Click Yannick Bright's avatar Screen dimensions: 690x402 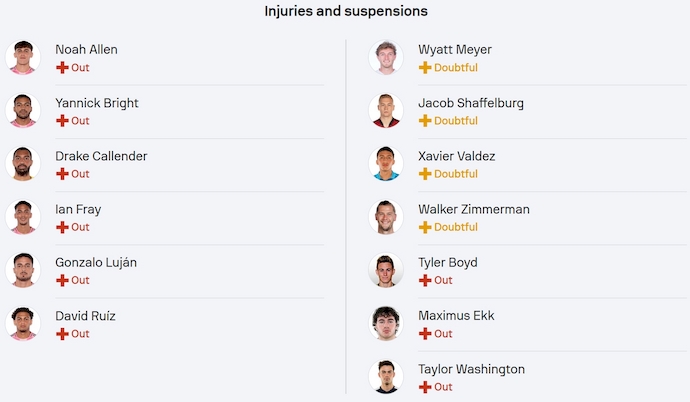pyautogui.click(x=21, y=111)
